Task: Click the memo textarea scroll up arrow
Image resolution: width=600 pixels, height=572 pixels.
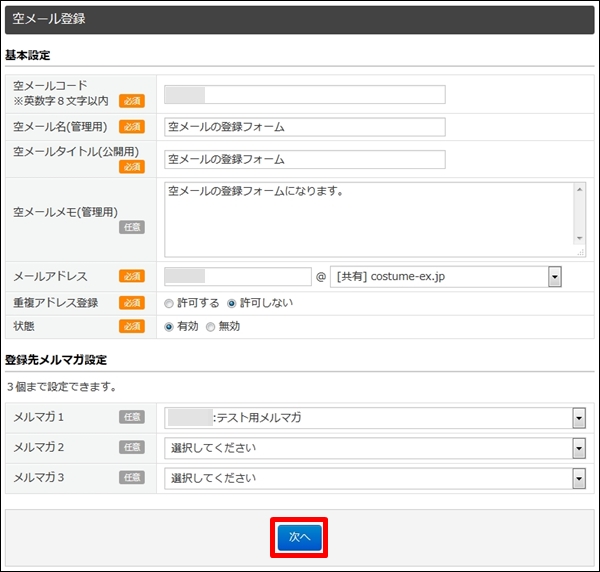Action: (x=580, y=189)
